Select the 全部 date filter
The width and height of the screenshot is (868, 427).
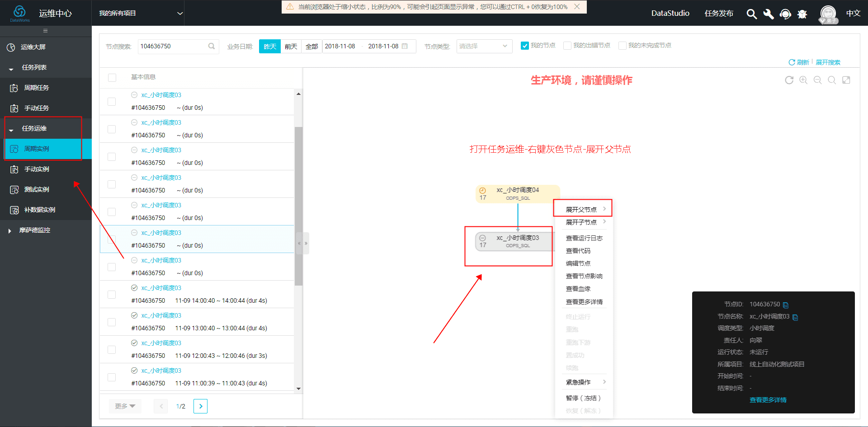pos(311,46)
